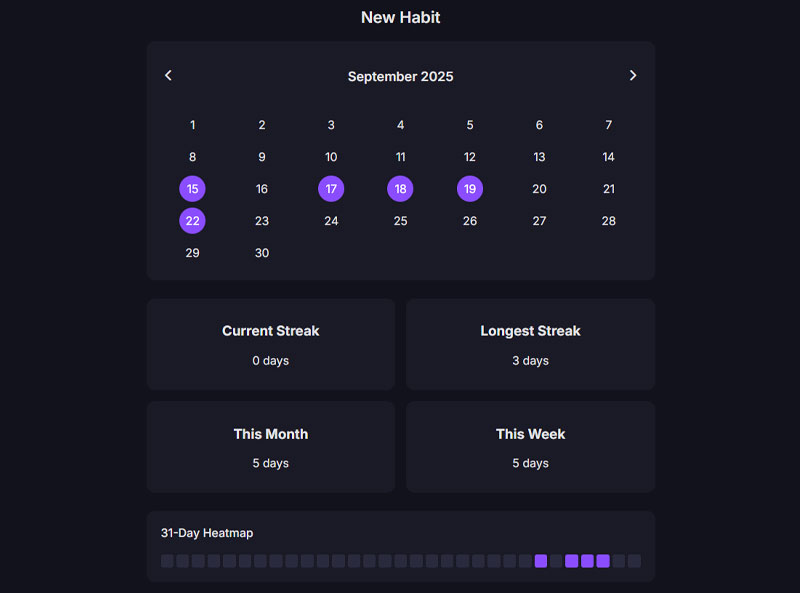
Task: Mark September 16 as completed
Action: coord(262,189)
